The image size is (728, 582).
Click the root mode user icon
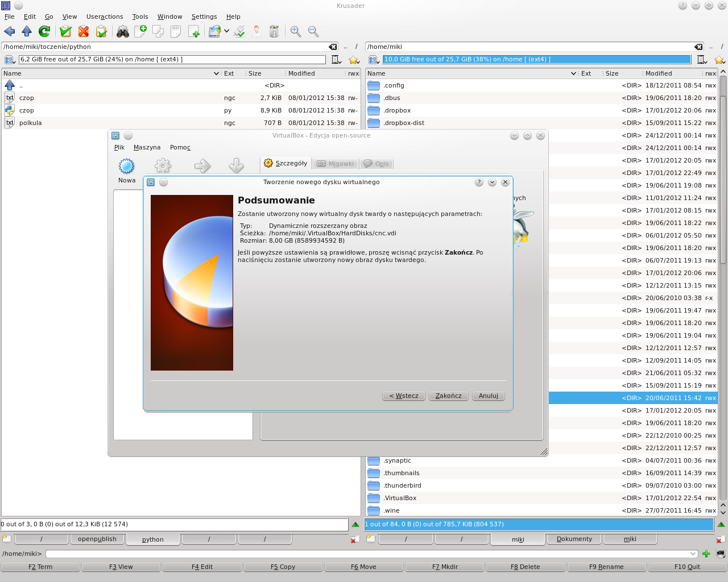pos(257,31)
